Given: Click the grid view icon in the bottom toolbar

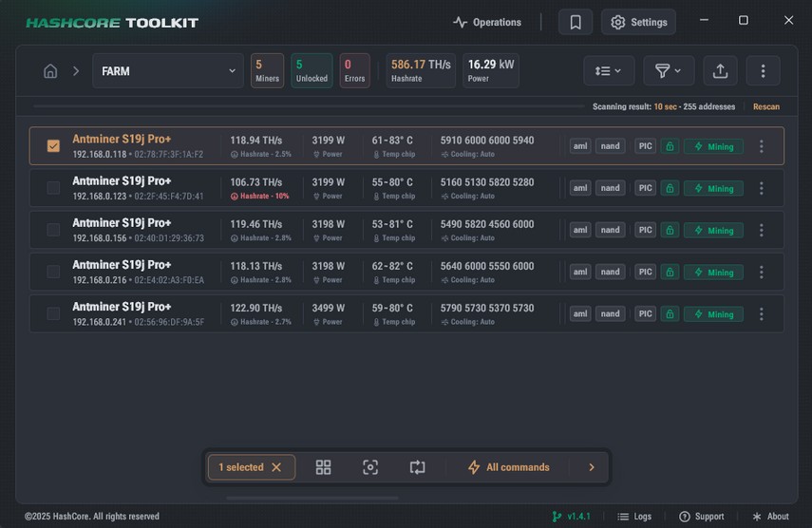Looking at the screenshot, I should 323,467.
